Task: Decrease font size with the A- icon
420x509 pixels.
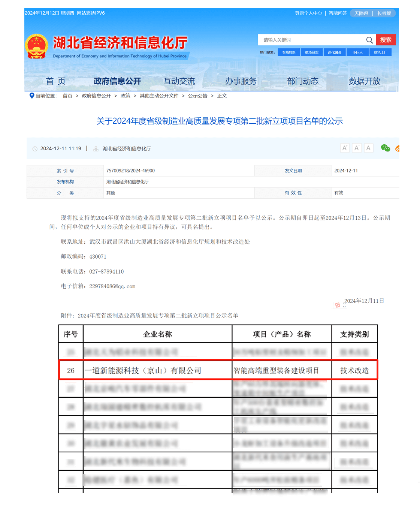Action: click(357, 148)
